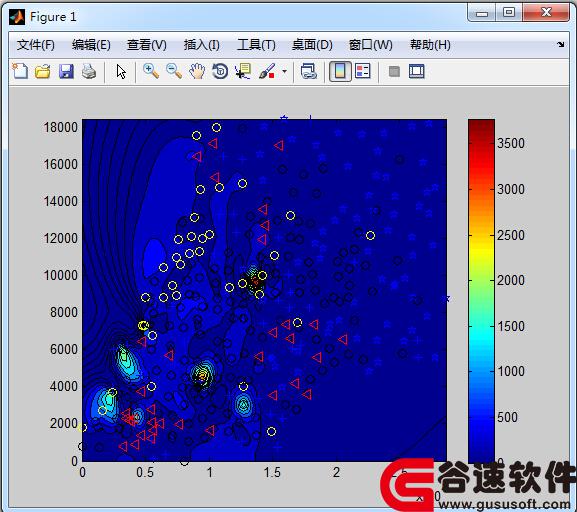Enable the Rotate 3D tool
This screenshot has width=577, height=512.
[220, 71]
